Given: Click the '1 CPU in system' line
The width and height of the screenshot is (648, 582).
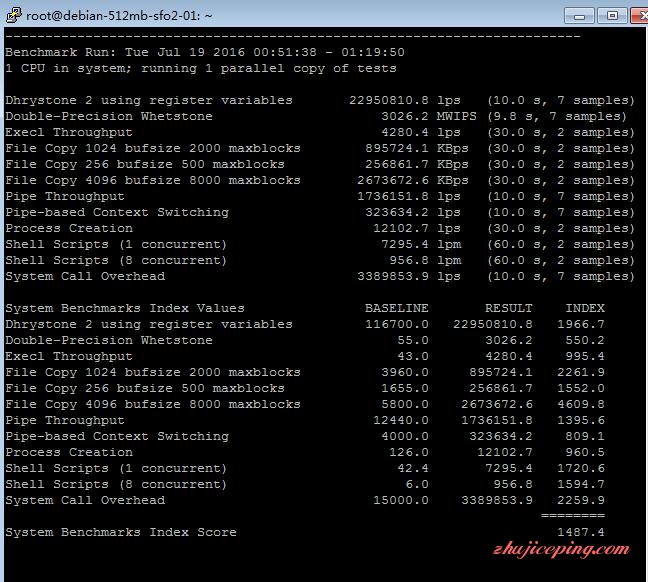Looking at the screenshot, I should tap(201, 68).
